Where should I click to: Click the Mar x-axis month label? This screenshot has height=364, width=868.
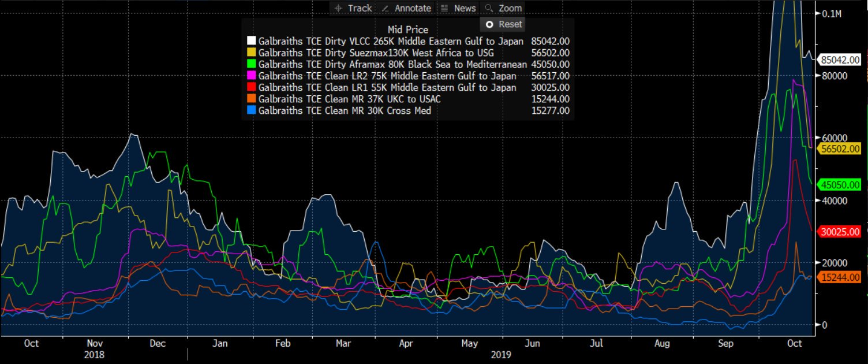tap(343, 343)
